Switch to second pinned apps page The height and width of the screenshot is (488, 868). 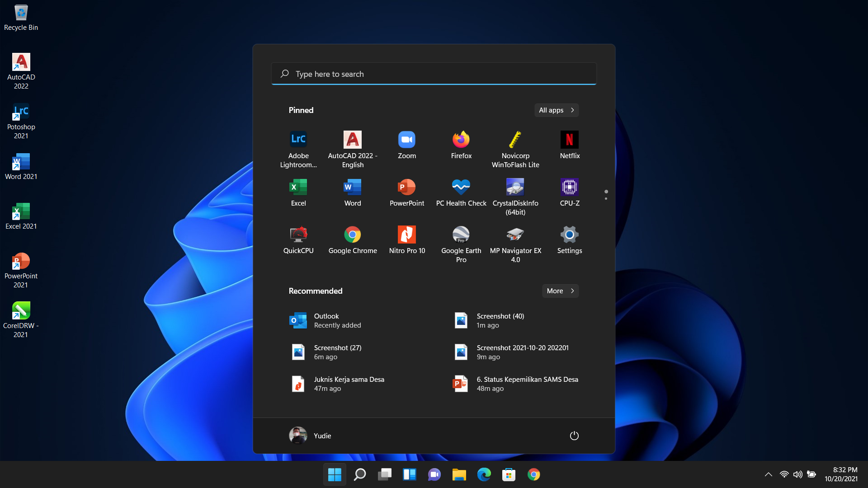pos(606,198)
